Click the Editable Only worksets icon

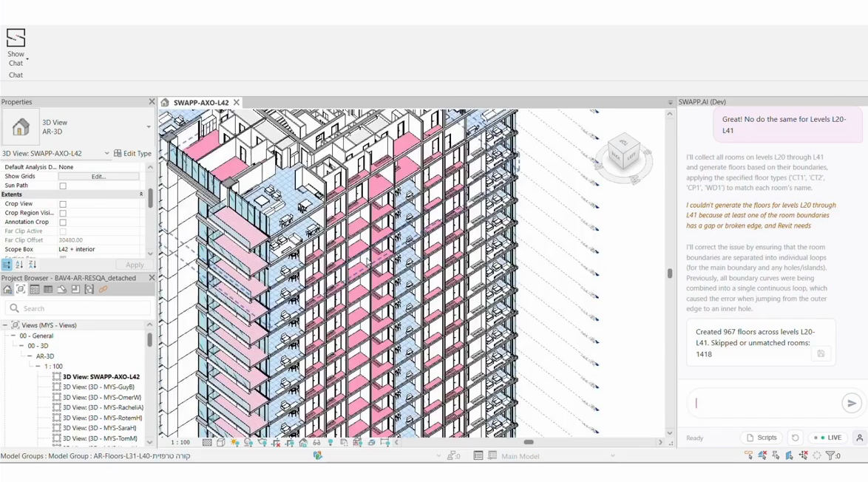click(453, 456)
